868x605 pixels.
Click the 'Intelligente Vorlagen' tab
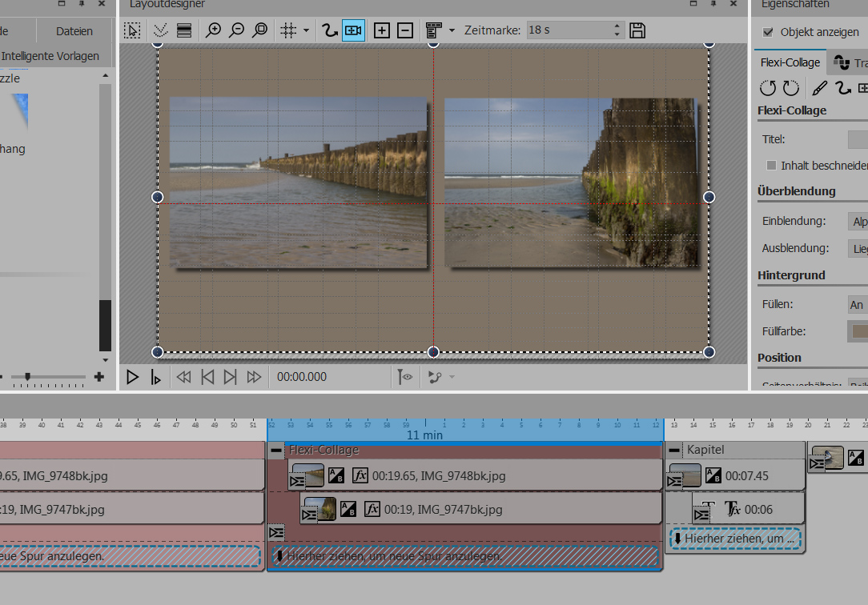pos(50,56)
